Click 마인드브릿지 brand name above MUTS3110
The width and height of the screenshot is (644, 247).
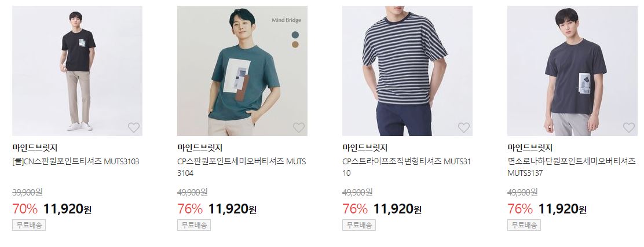[x=365, y=148]
